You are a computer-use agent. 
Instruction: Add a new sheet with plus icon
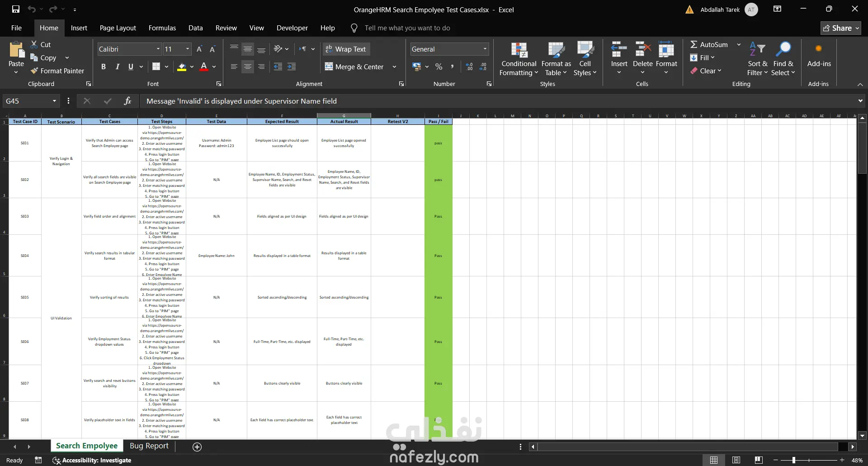click(x=197, y=447)
